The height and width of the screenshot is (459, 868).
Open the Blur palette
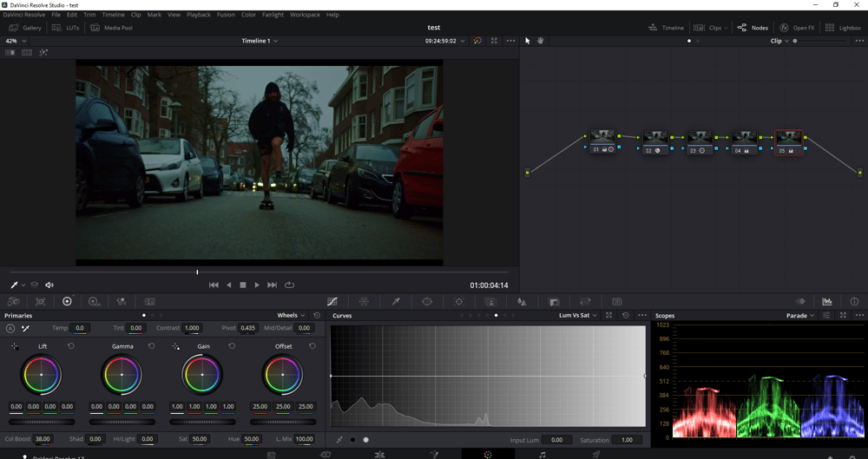click(522, 302)
